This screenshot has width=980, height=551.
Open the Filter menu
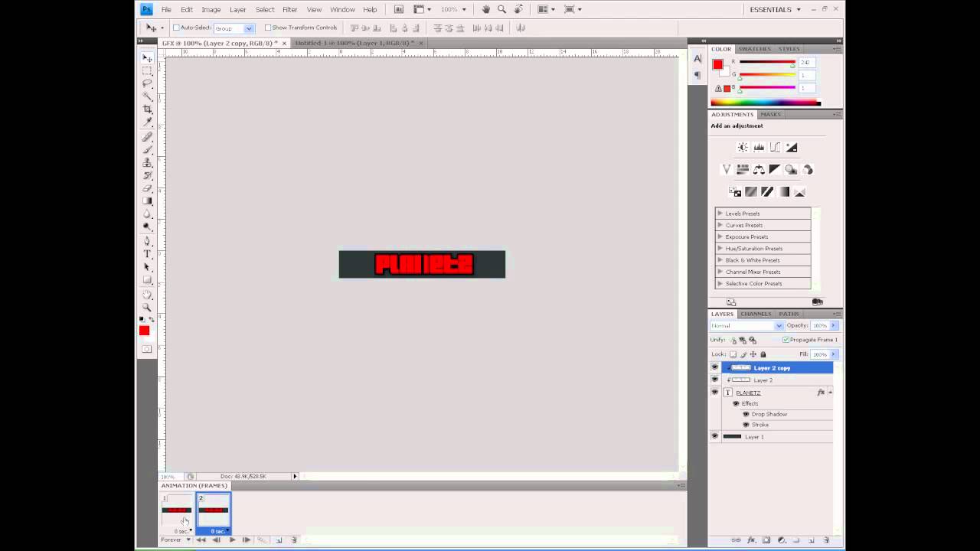click(289, 9)
